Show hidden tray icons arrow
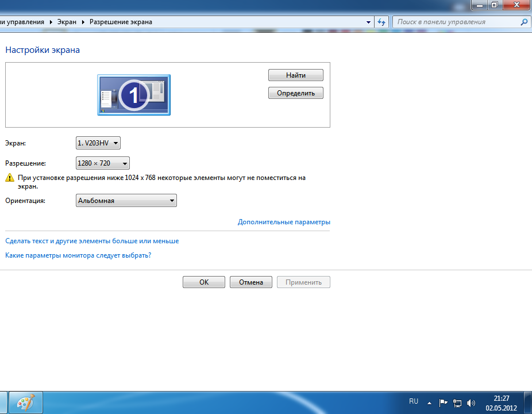Image resolution: width=532 pixels, height=414 pixels. pos(429,403)
